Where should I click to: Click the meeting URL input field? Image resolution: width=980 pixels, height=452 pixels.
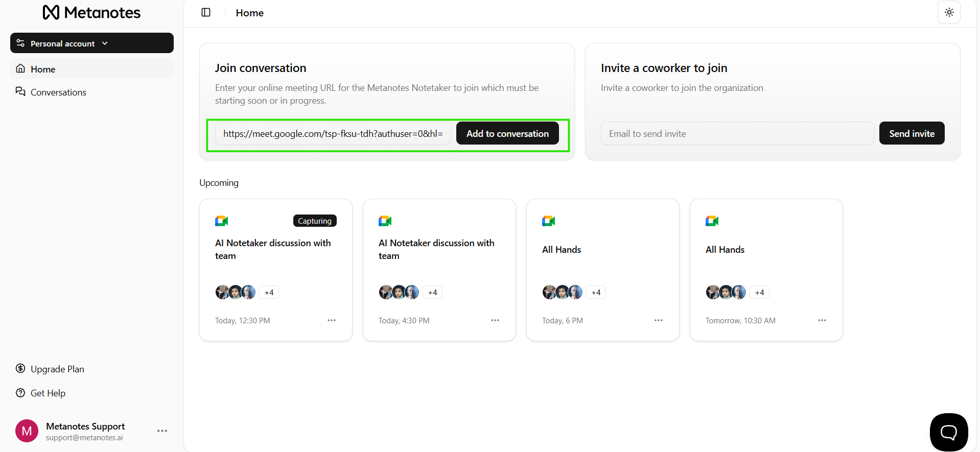pos(333,133)
